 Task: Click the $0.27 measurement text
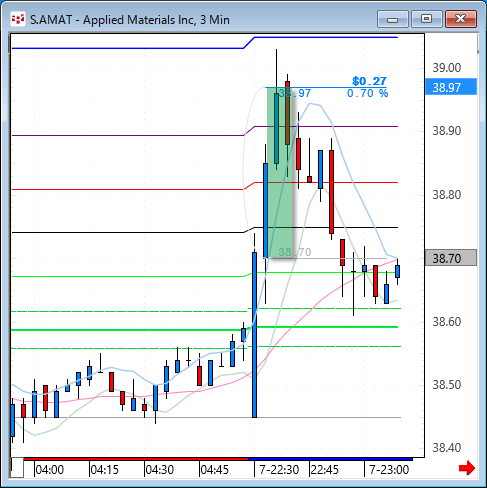coord(369,81)
